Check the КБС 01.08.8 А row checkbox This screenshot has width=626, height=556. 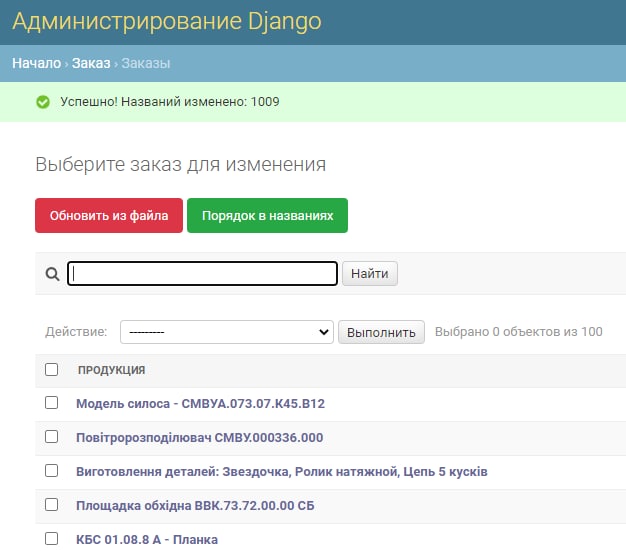(x=52, y=538)
